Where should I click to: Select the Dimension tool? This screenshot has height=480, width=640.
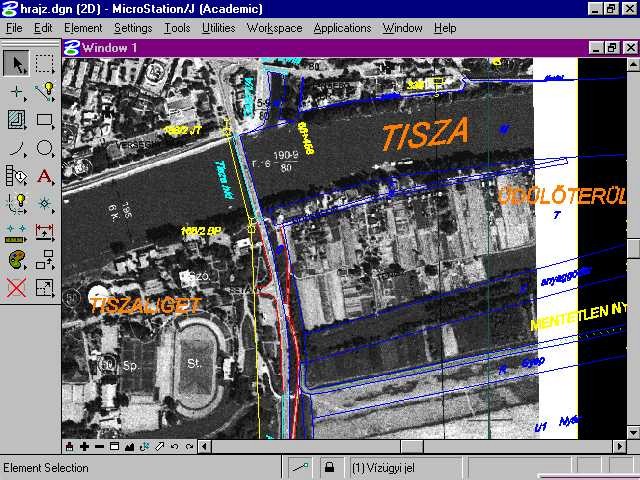pos(45,232)
